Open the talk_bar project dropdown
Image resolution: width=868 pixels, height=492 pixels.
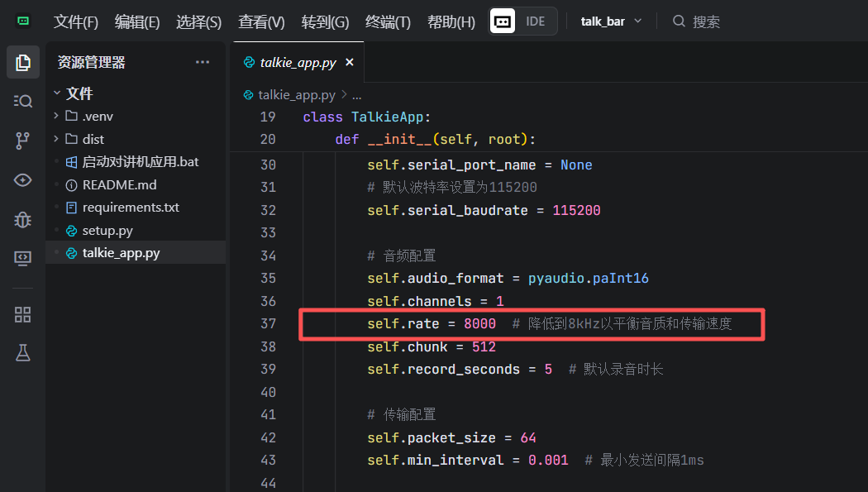(611, 21)
